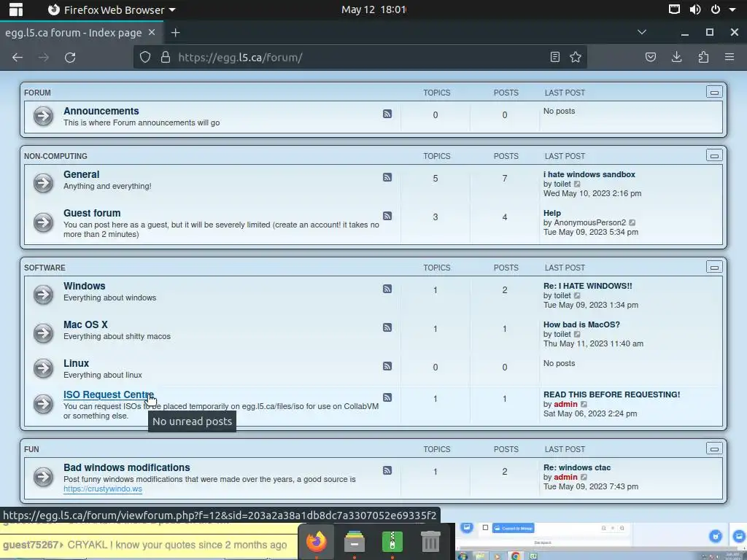Click the Windows forum status arrow icon
747x560 pixels.
(x=43, y=295)
